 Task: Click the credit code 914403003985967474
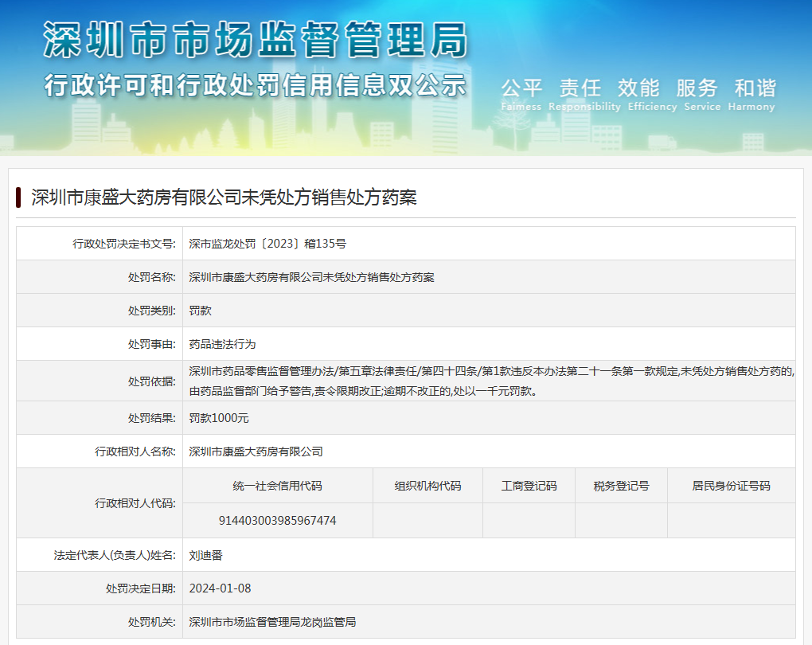277,521
